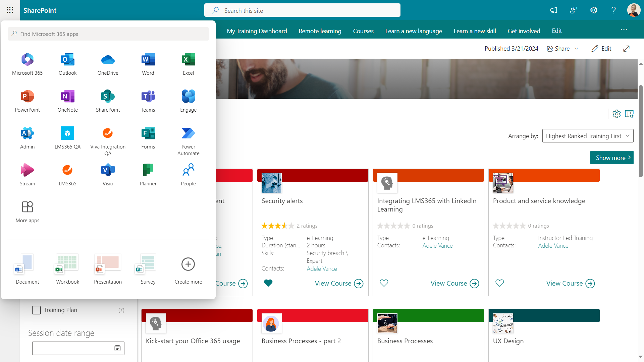Check the Training Plan checkbox
Image resolution: width=644 pixels, height=362 pixels.
pos(36,310)
